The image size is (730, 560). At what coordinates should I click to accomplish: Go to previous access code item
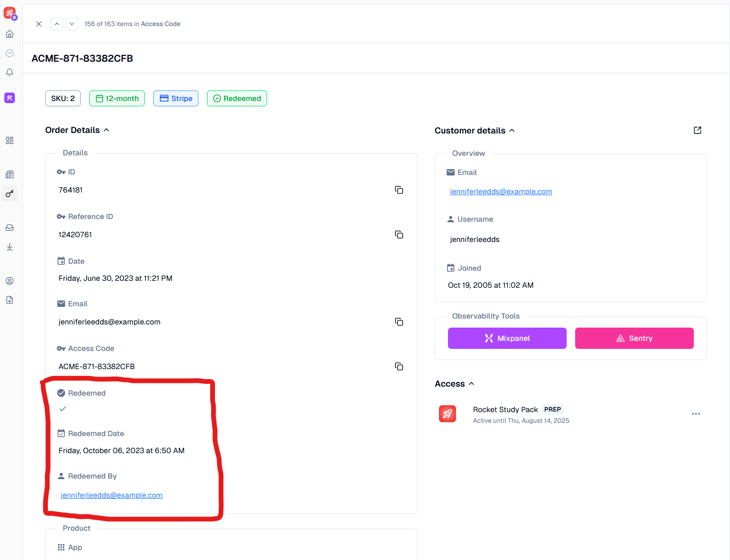(x=57, y=24)
